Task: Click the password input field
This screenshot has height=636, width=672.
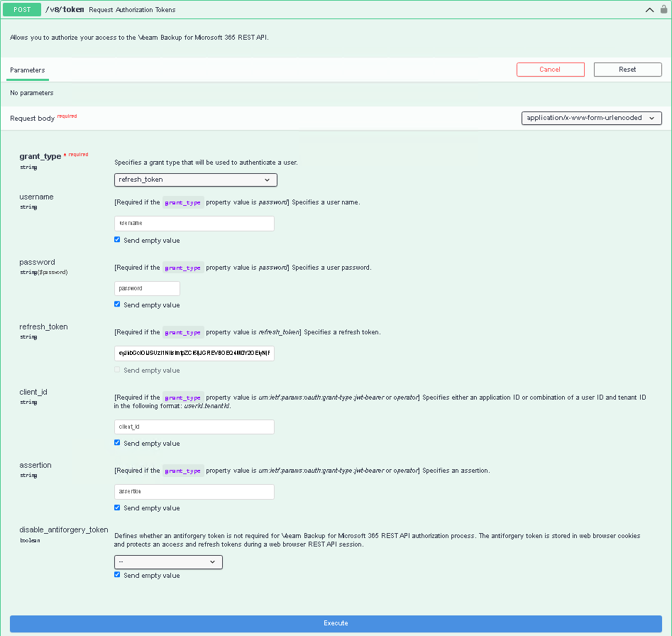Action: click(x=147, y=288)
